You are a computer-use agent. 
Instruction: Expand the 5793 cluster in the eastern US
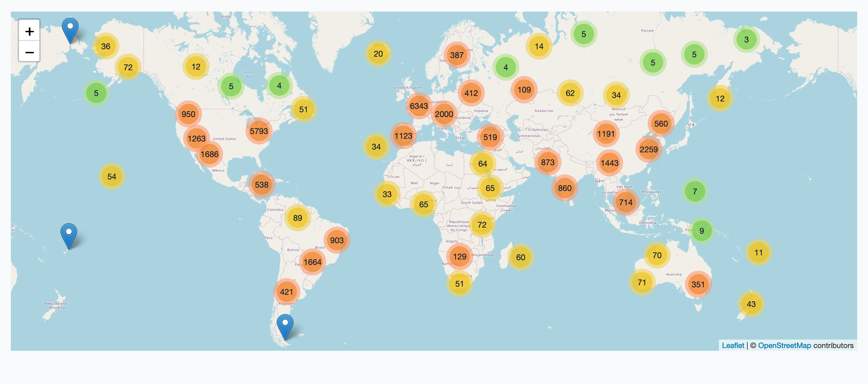pos(259,131)
